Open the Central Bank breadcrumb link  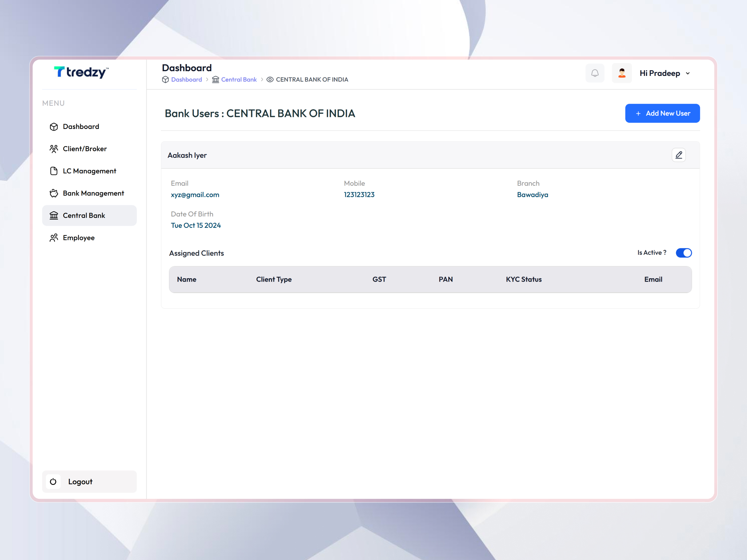click(x=239, y=79)
